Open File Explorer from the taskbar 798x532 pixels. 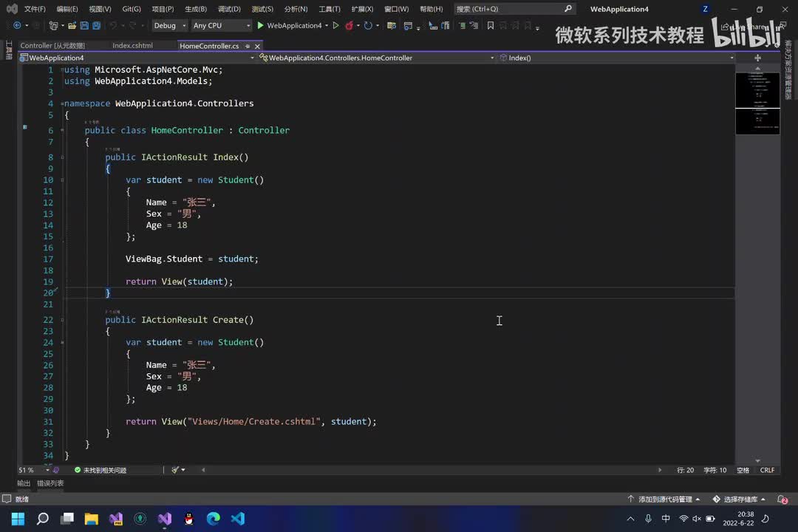point(91,519)
